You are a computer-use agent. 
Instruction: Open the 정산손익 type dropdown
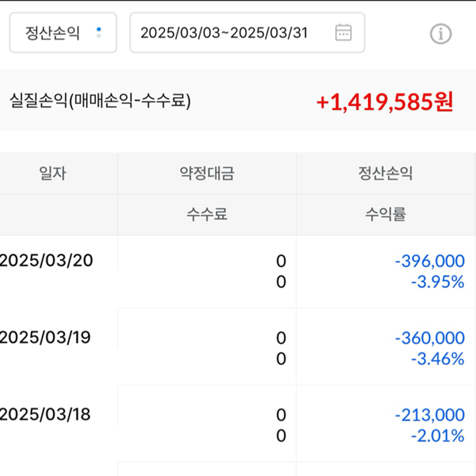[x=63, y=33]
